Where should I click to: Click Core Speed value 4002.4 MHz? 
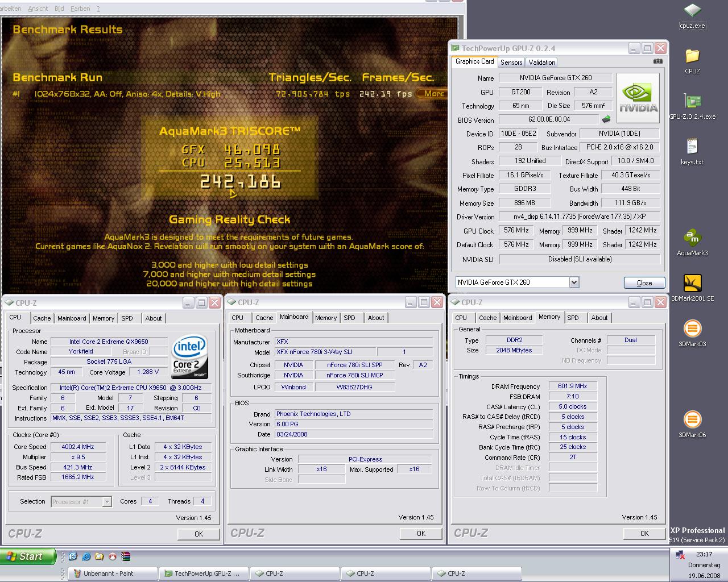77,447
